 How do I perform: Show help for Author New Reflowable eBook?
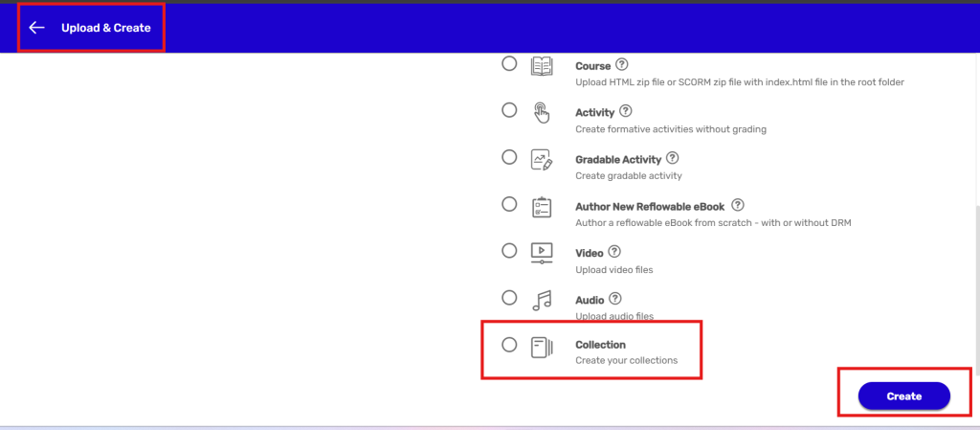tap(737, 205)
